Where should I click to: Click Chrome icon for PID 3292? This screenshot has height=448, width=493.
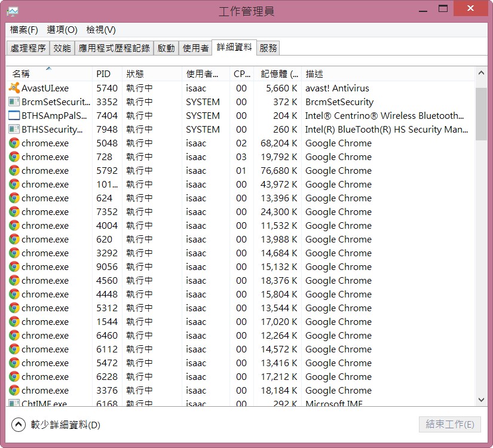14,253
